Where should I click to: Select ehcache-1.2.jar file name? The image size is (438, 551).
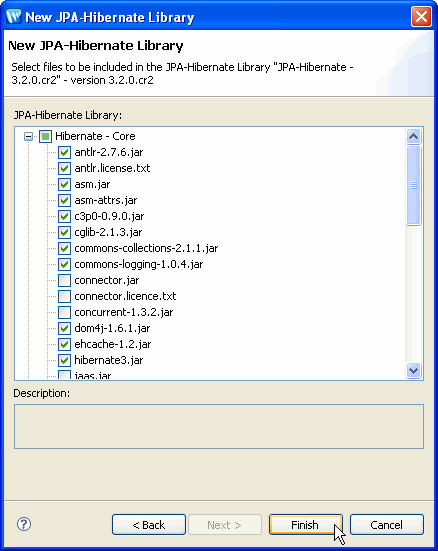[112, 344]
